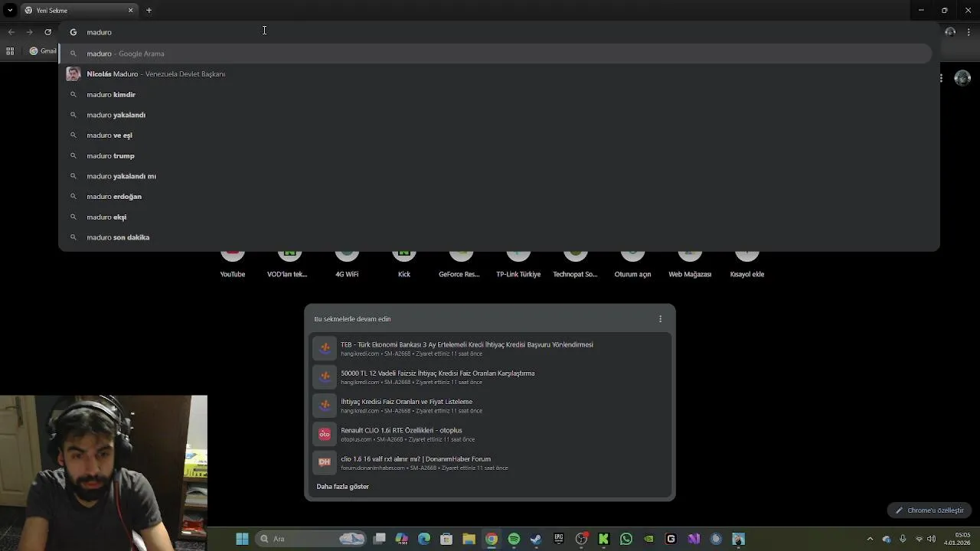The image size is (980, 551).
Task: Select Nicolás Maduro Venezuela Devlet Başkanı suggestion
Action: [x=495, y=74]
